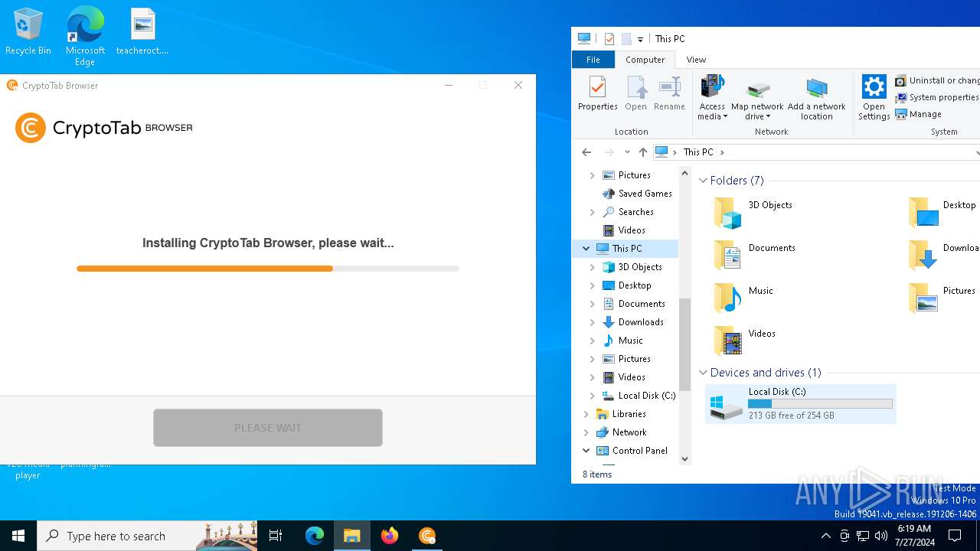The width and height of the screenshot is (980, 551).
Task: Switch to the Computer ribbon tab
Action: pyautogui.click(x=645, y=60)
